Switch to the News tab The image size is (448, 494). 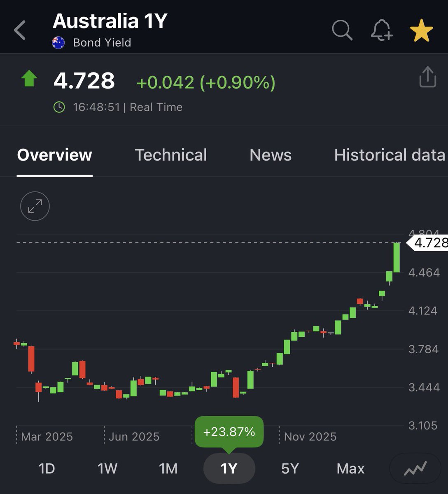(x=271, y=155)
